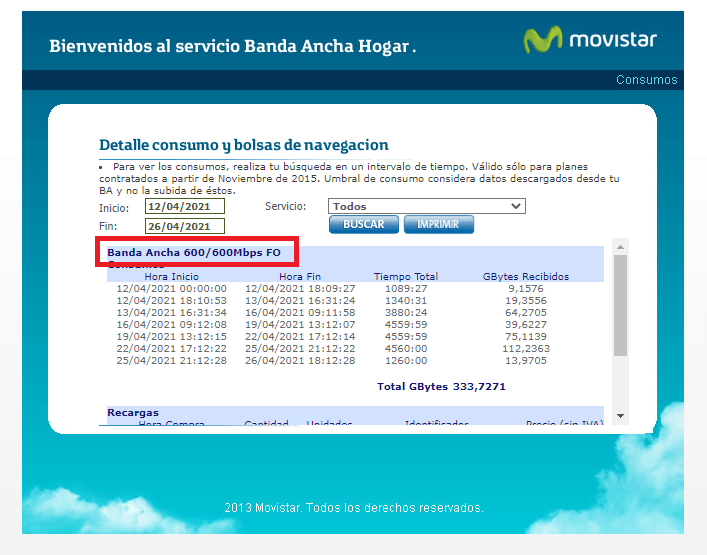
Task: Click the vertical scrollbar thumb
Action: point(620,306)
